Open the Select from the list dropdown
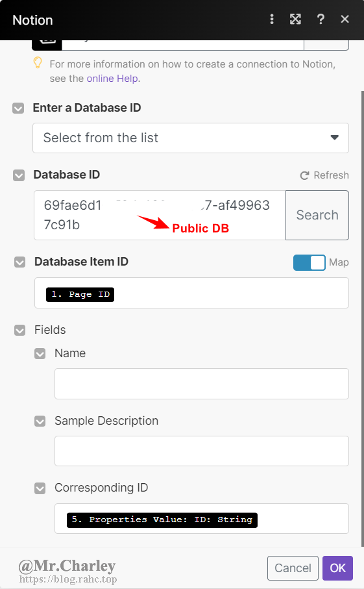The width and height of the screenshot is (364, 589). click(x=191, y=138)
